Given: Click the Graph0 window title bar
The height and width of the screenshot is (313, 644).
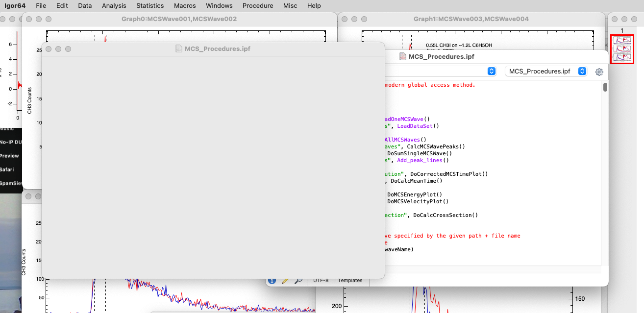Looking at the screenshot, I should coord(179,19).
